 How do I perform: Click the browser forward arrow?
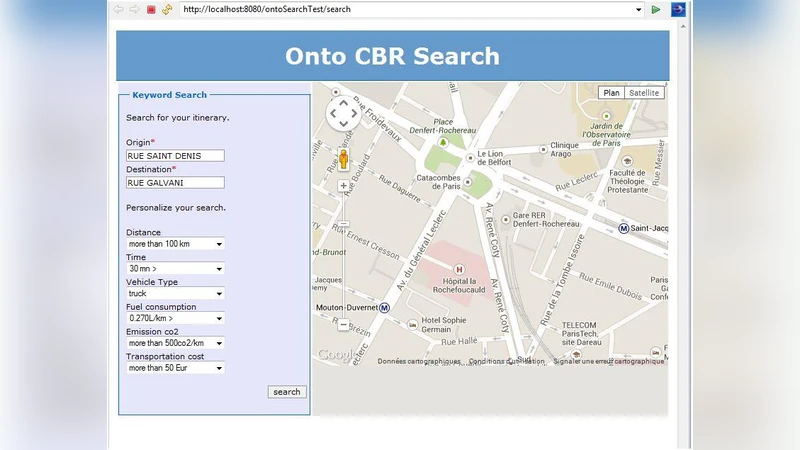[x=134, y=9]
